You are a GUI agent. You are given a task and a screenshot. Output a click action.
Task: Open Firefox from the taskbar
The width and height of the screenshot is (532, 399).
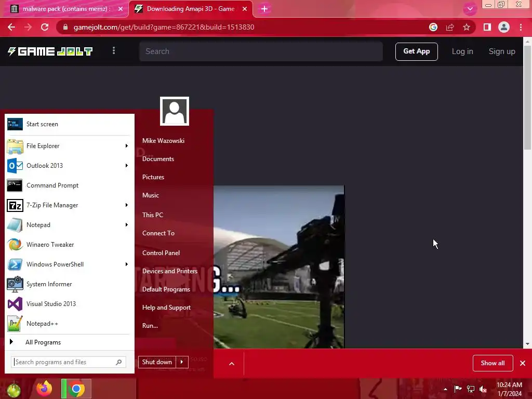45,389
